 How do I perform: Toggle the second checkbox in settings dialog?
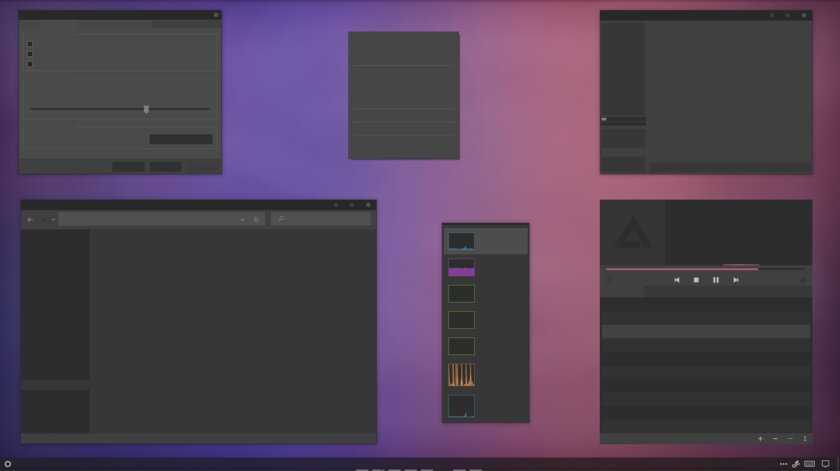30,54
